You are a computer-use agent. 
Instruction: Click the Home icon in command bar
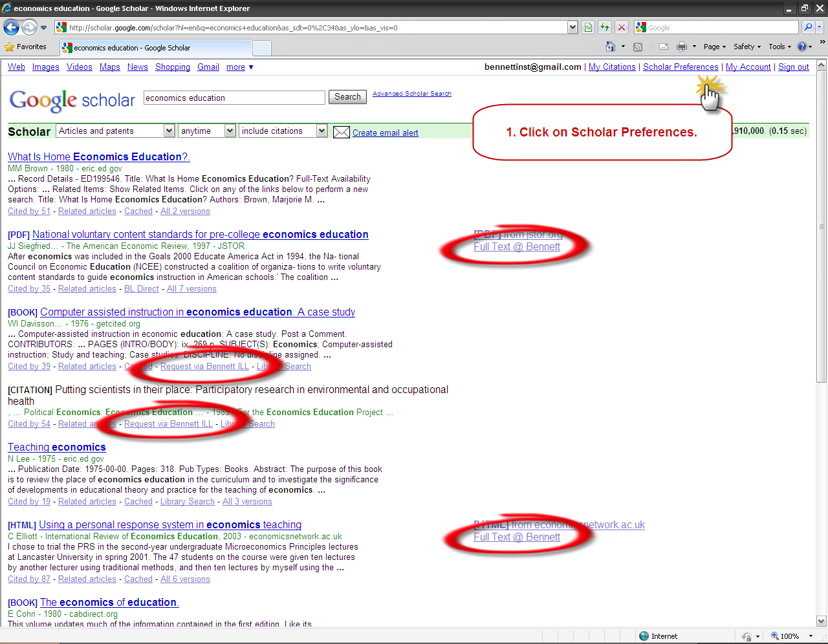click(610, 47)
